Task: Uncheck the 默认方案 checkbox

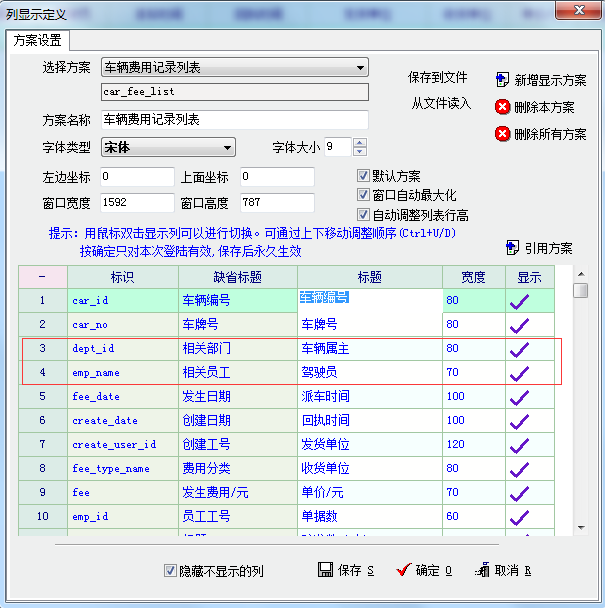Action: tap(364, 176)
